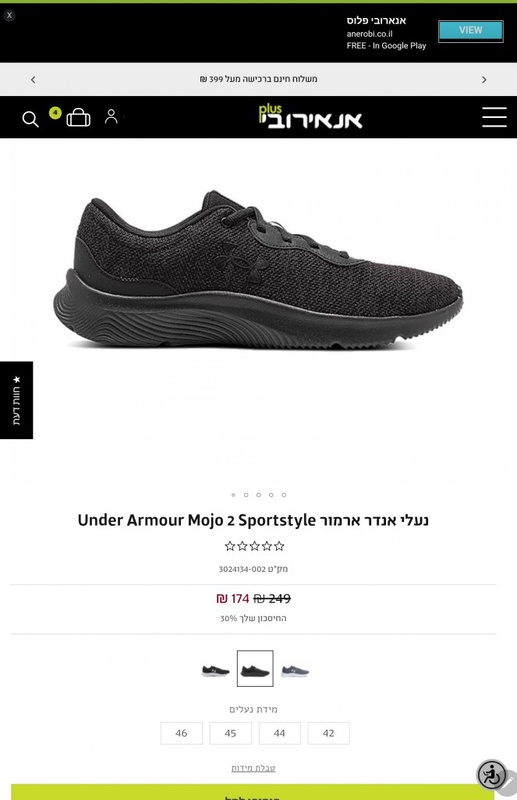Click the VIEW app button
The height and width of the screenshot is (800, 517).
click(471, 31)
